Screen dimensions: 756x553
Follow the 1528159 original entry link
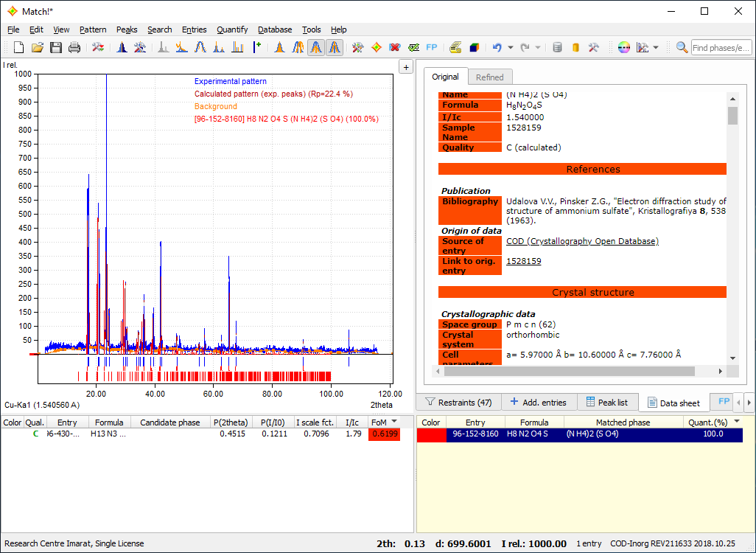(523, 261)
